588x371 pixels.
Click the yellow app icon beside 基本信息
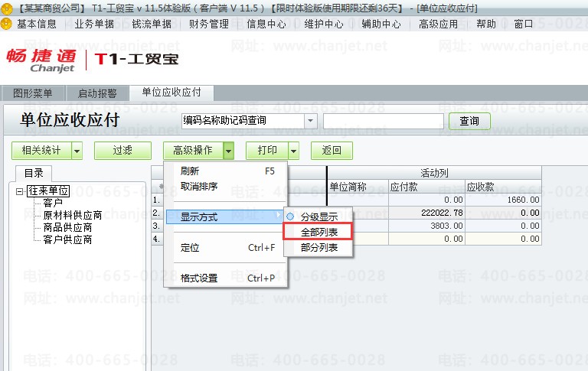pos(6,24)
